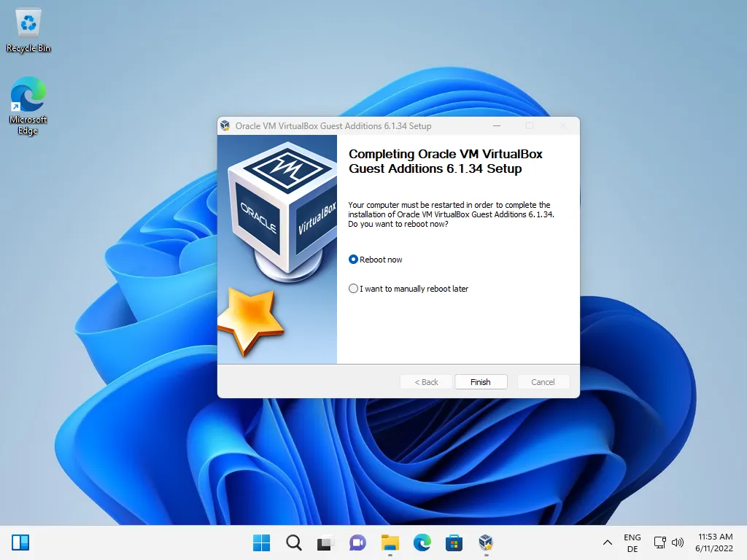
Task: Open network status in system tray
Action: [659, 542]
